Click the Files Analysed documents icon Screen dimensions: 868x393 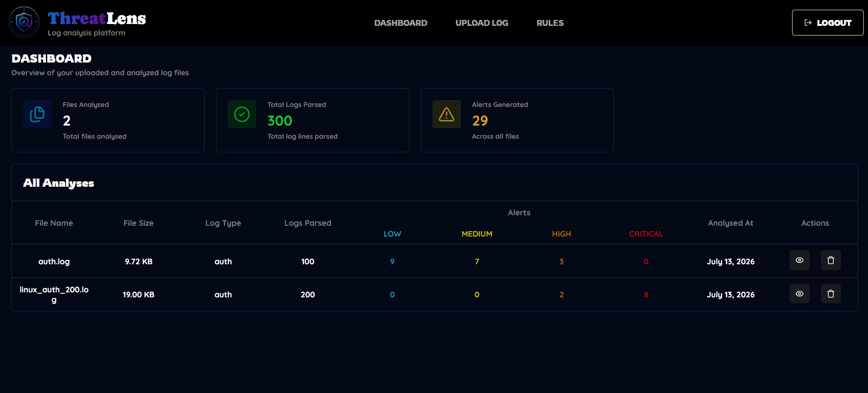tap(37, 114)
